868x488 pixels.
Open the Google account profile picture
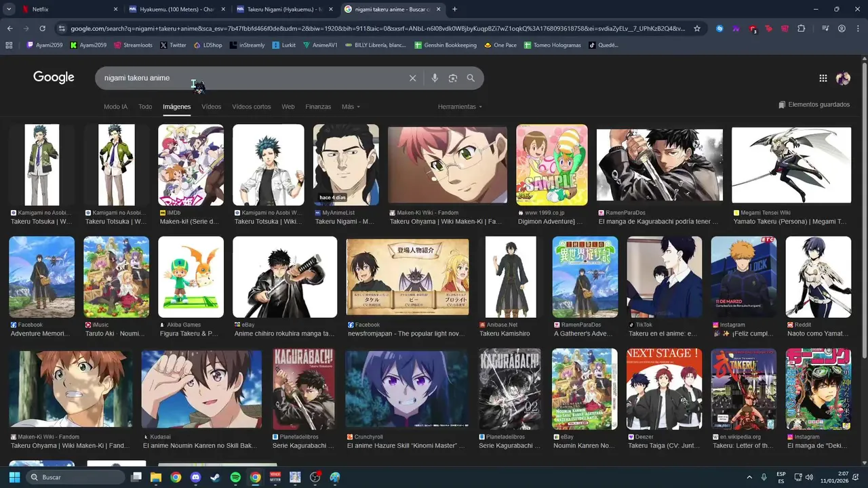tap(843, 78)
